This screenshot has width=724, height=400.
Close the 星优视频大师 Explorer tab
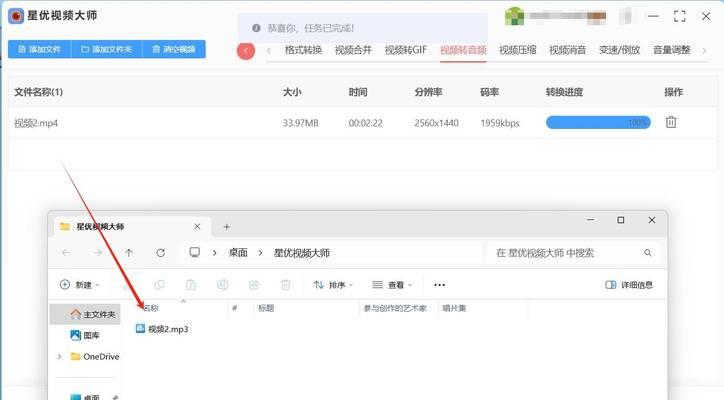[197, 226]
